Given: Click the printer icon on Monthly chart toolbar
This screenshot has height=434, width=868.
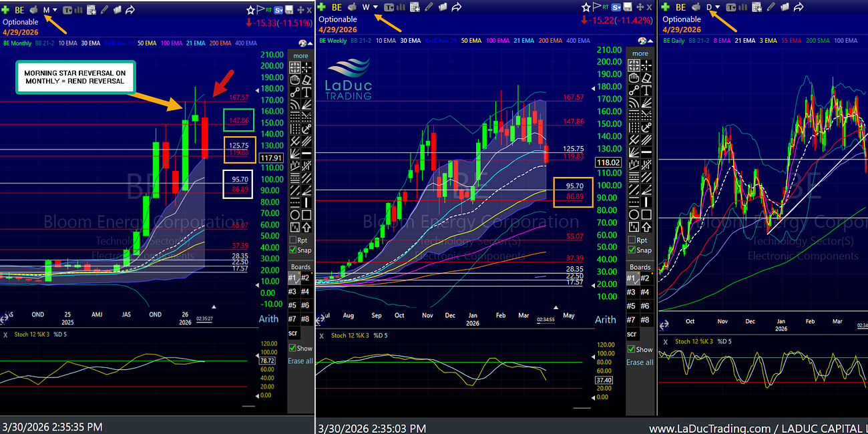Looking at the screenshot, I should (x=33, y=9).
